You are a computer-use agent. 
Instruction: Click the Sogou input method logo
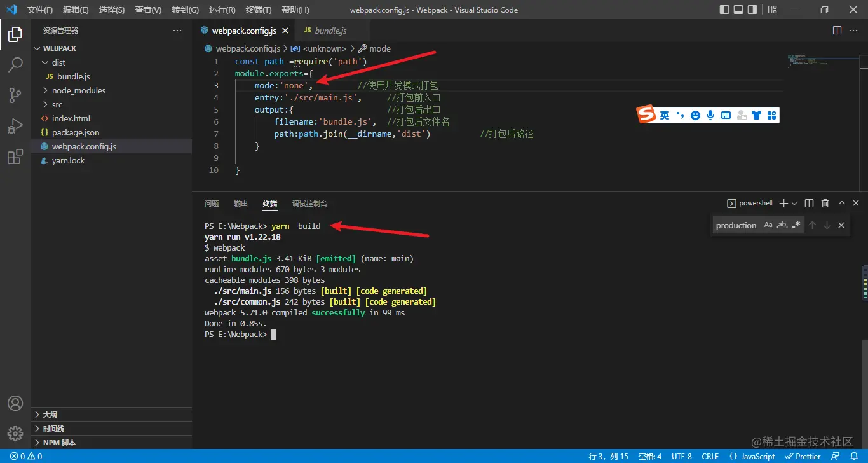click(x=646, y=114)
